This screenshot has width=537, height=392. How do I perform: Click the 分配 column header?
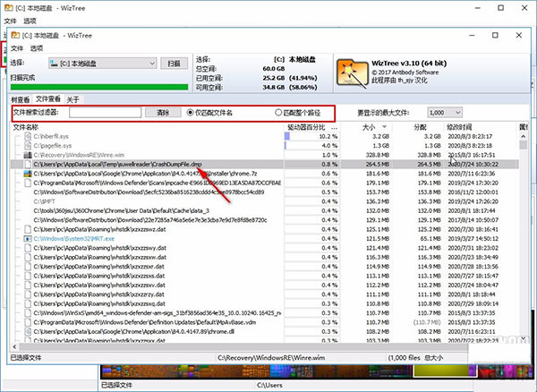pyautogui.click(x=420, y=127)
